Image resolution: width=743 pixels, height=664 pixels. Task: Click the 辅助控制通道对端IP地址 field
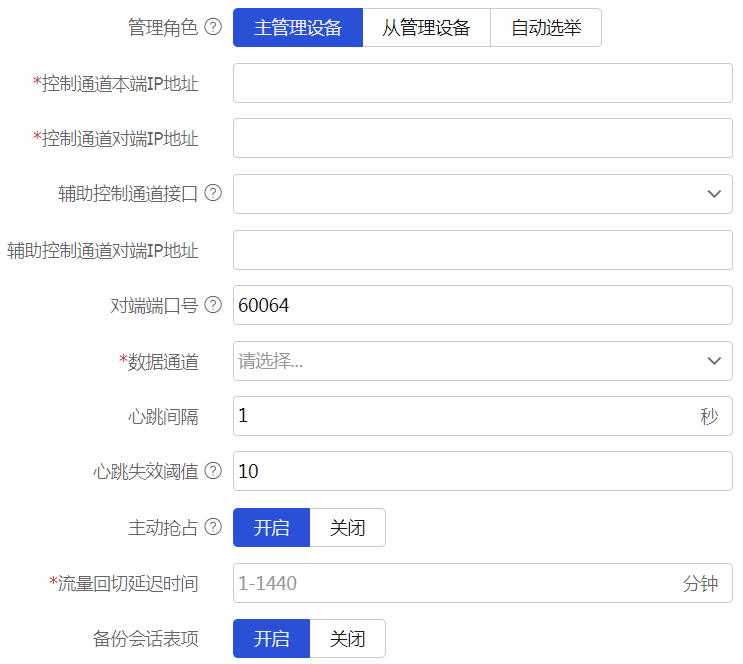coord(482,250)
